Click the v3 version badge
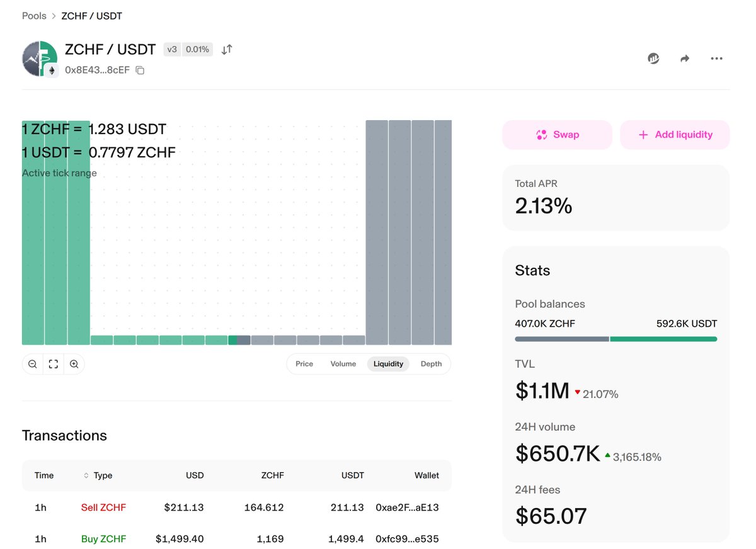The height and width of the screenshot is (549, 756). pos(173,49)
